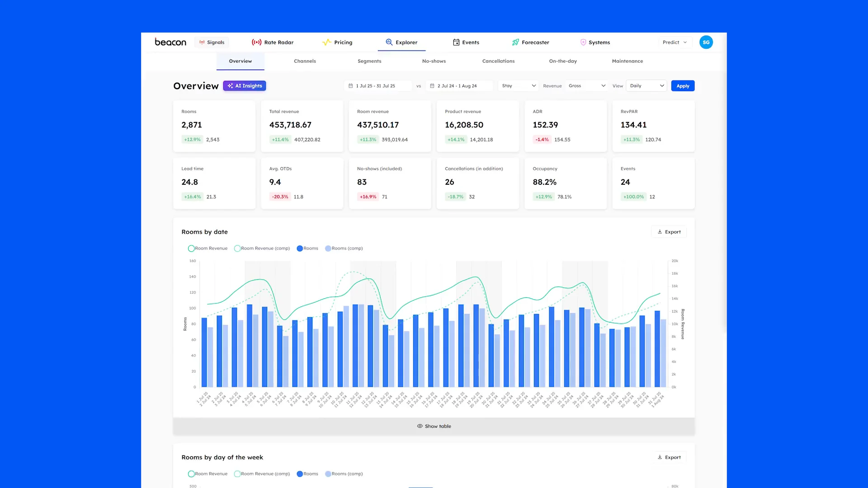Switch to the Channels tab
Image resolution: width=868 pixels, height=488 pixels.
305,61
